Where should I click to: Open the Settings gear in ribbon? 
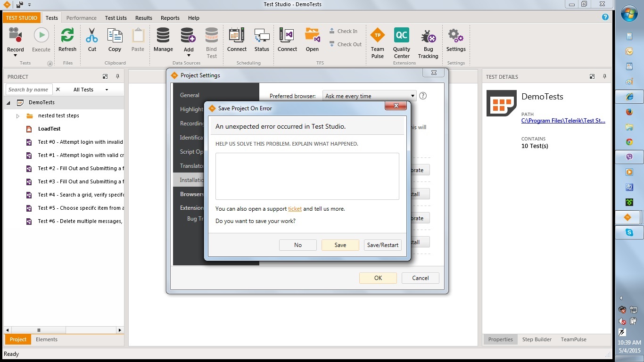456,35
